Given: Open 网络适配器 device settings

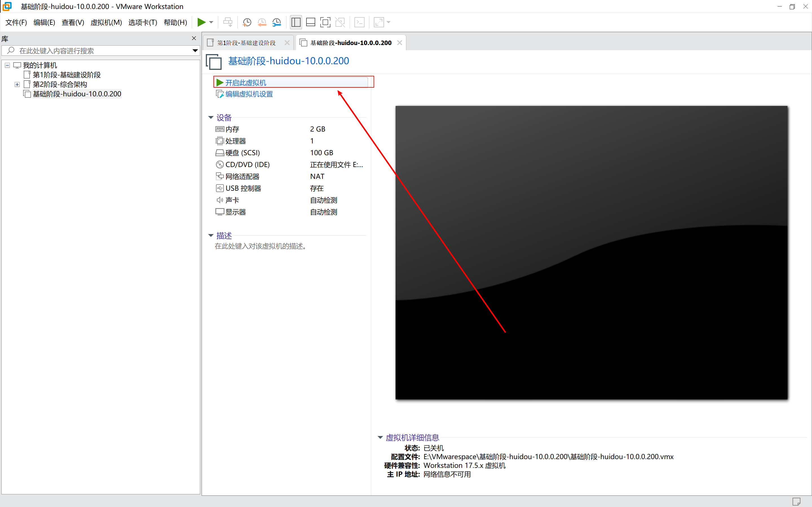Looking at the screenshot, I should (242, 176).
